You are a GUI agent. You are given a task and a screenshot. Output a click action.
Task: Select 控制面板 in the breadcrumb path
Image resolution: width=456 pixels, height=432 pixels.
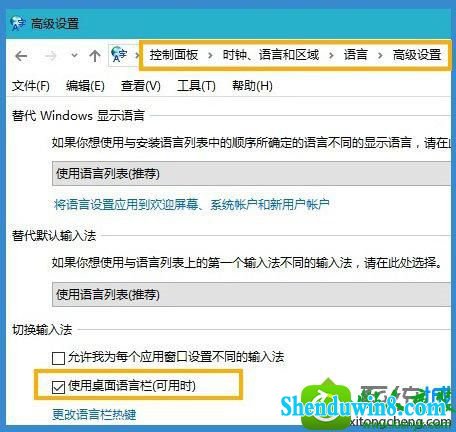click(174, 55)
